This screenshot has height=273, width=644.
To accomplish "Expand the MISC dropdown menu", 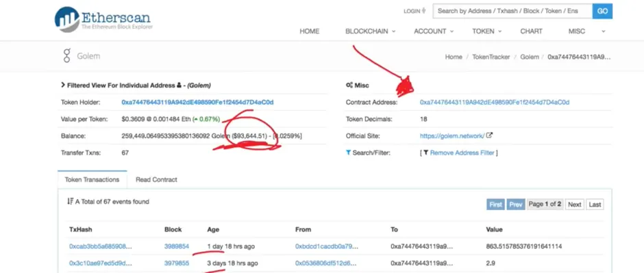I will coord(586,31).
